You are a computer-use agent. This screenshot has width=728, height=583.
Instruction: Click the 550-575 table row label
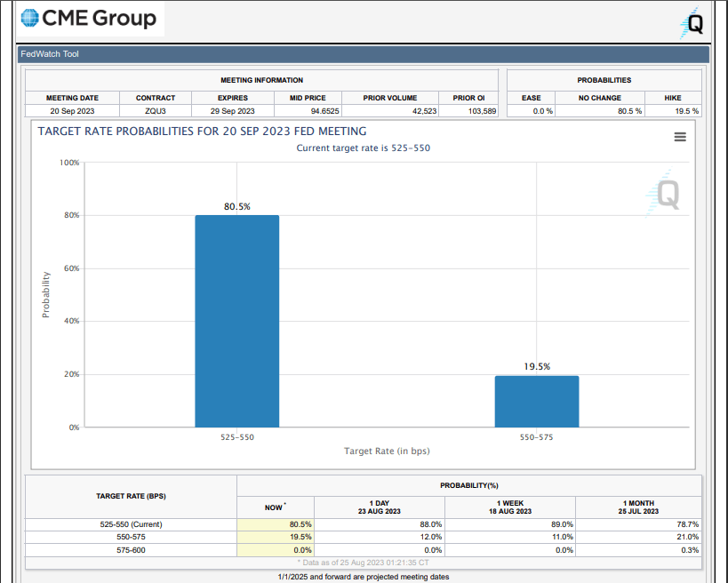pyautogui.click(x=131, y=537)
